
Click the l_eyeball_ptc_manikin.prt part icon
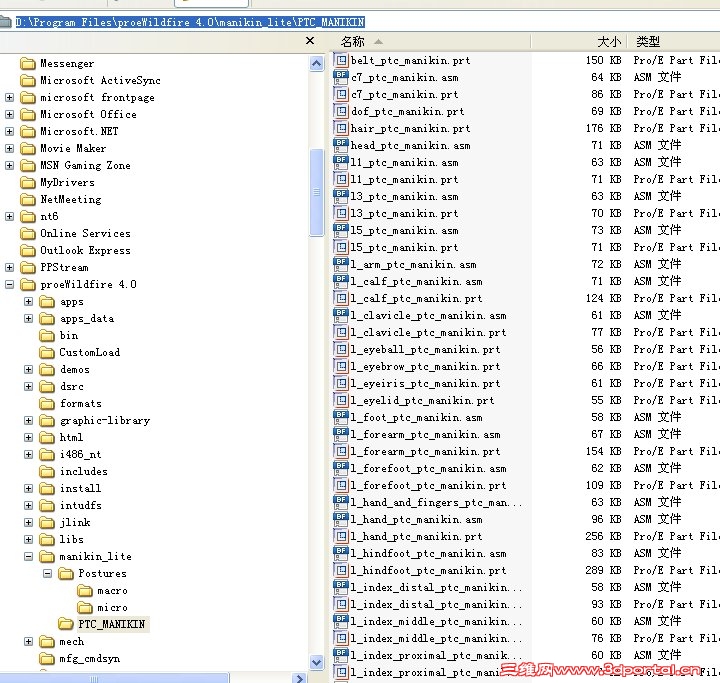click(x=341, y=349)
